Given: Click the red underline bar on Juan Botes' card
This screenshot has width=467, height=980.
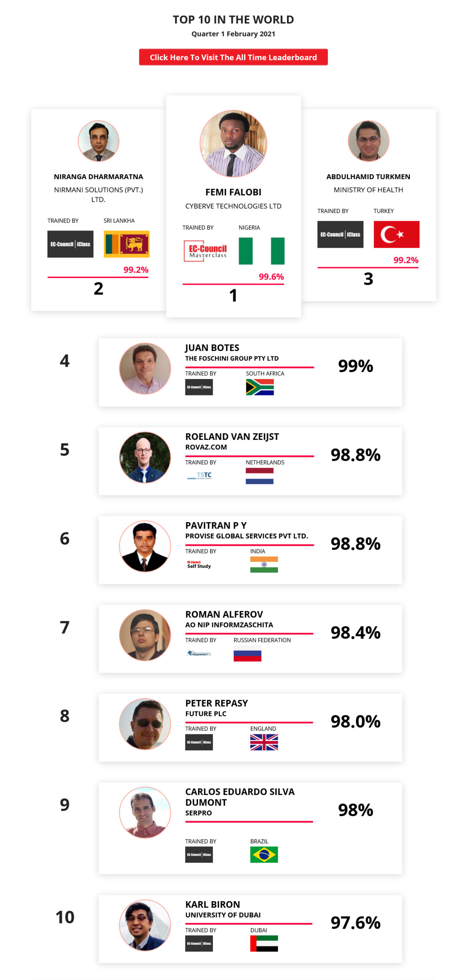Looking at the screenshot, I should [249, 368].
